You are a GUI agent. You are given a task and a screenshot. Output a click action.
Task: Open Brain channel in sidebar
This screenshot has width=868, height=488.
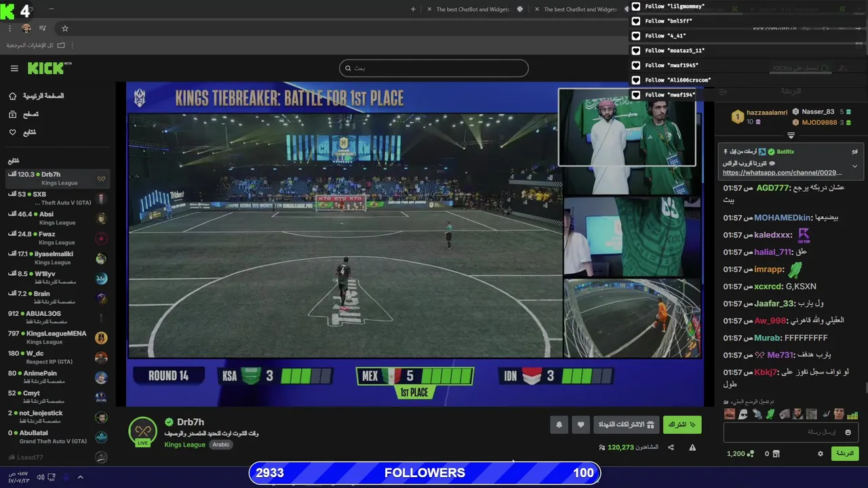(x=57, y=298)
